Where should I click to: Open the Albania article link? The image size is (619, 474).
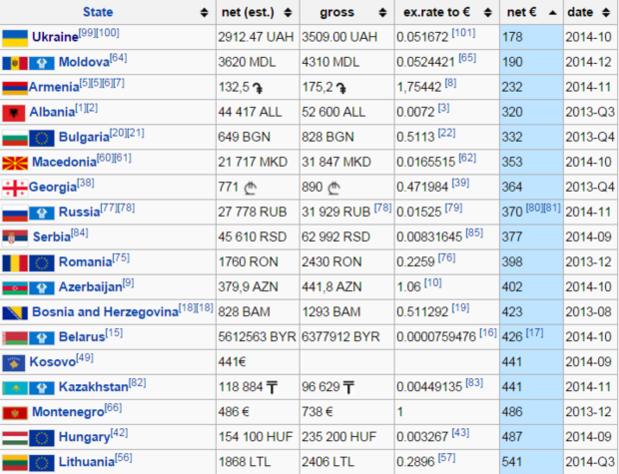click(52, 112)
